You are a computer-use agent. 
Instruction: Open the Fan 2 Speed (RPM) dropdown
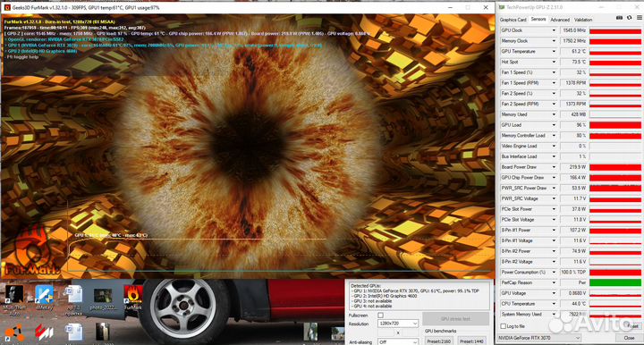(x=554, y=104)
